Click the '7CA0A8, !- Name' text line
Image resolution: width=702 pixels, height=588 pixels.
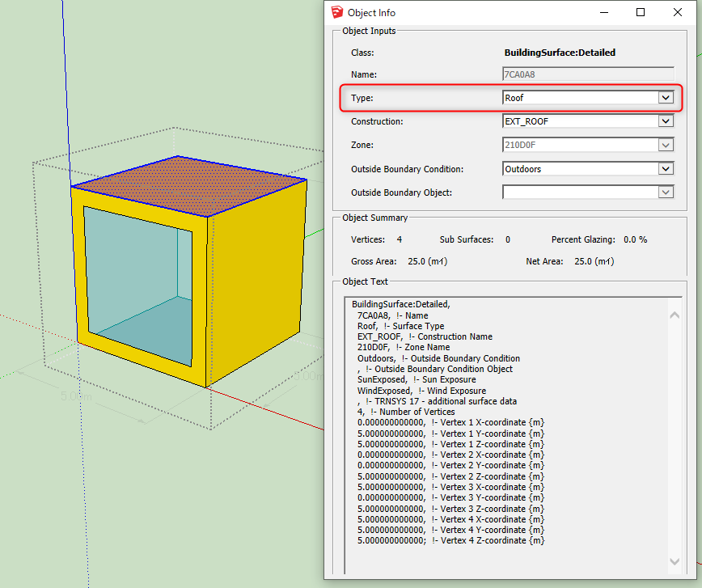(x=392, y=315)
